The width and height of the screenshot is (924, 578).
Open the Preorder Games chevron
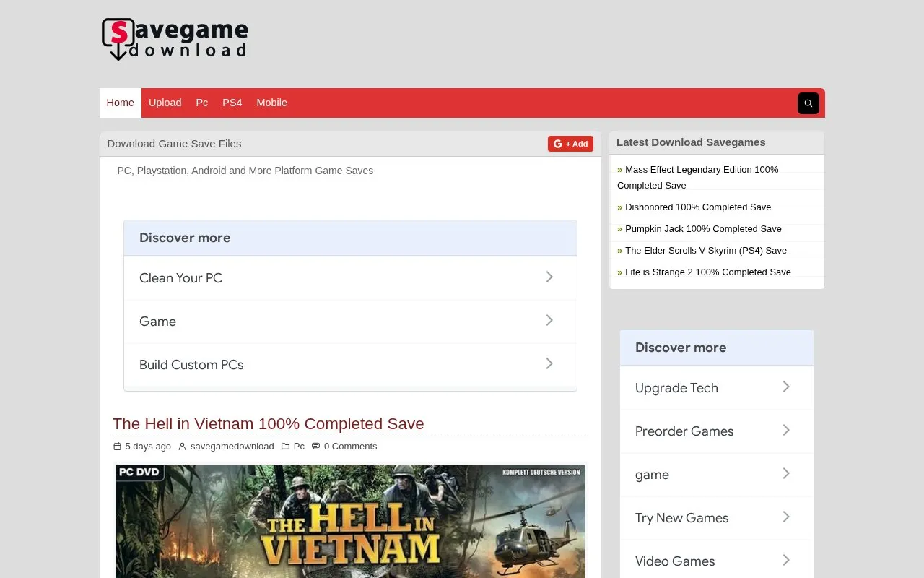click(x=786, y=430)
